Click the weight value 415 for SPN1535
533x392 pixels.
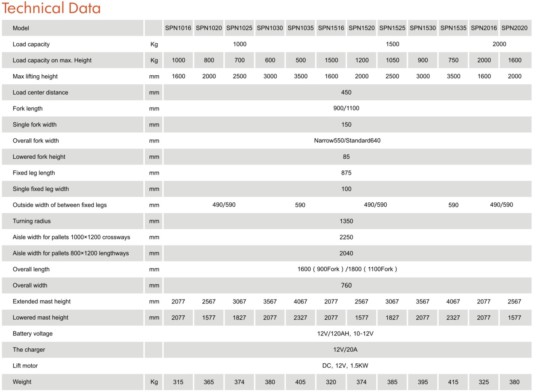click(453, 382)
